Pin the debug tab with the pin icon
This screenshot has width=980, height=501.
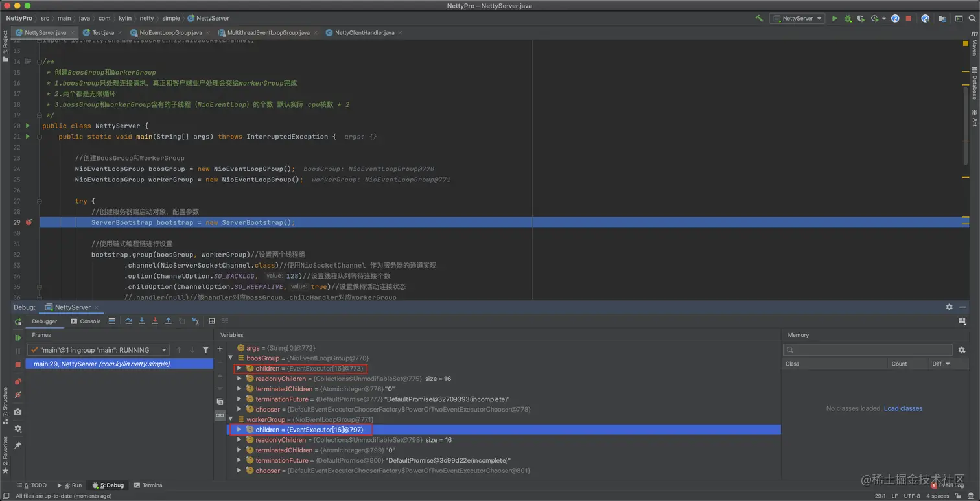coord(18,445)
